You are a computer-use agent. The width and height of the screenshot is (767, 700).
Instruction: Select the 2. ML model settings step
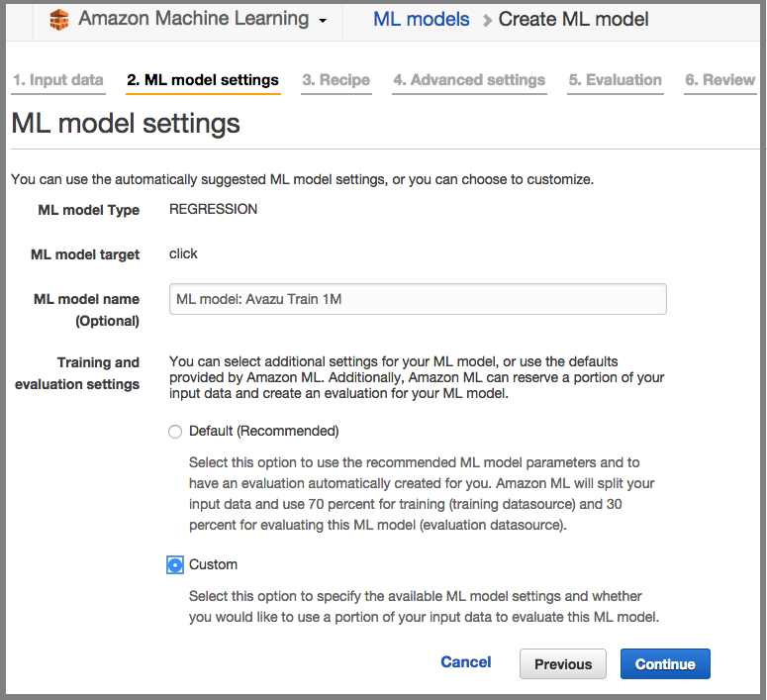pos(203,80)
